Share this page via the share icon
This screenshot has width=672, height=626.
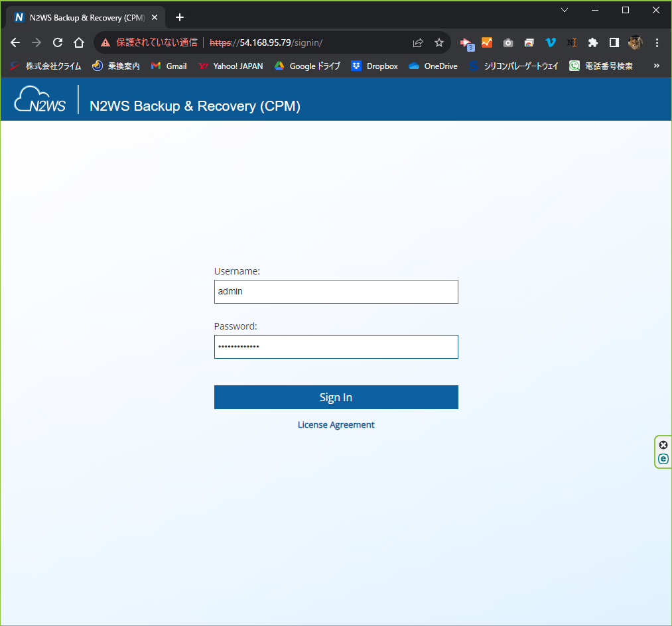pyautogui.click(x=418, y=42)
